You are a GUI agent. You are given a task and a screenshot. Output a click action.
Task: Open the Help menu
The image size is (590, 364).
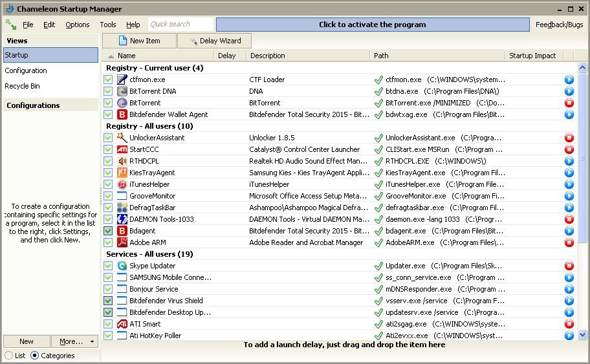[133, 25]
